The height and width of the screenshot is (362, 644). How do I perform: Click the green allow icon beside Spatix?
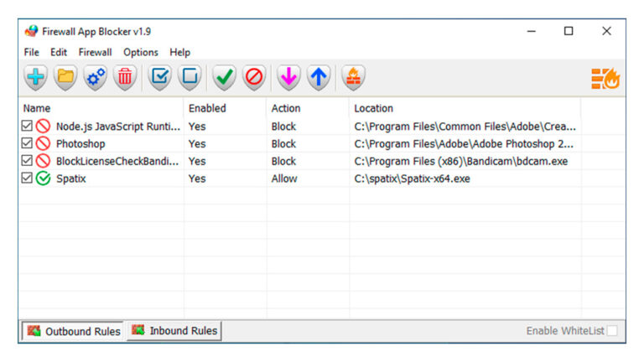click(43, 178)
